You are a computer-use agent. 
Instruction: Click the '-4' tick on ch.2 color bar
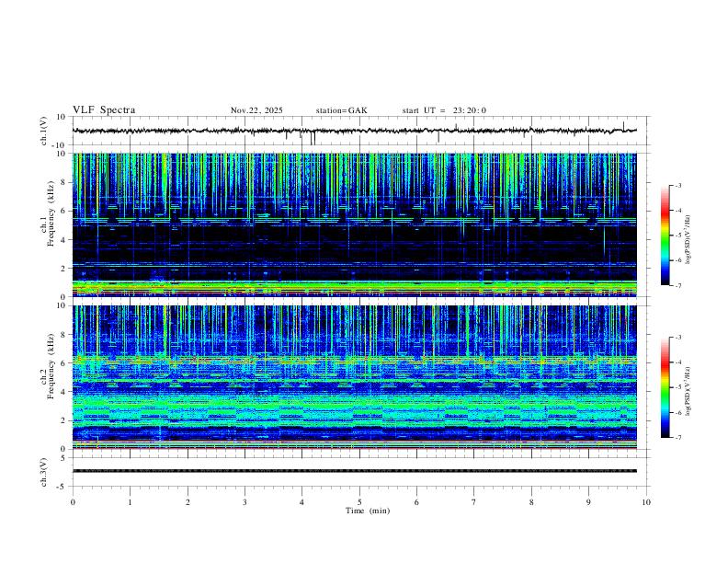coord(677,362)
